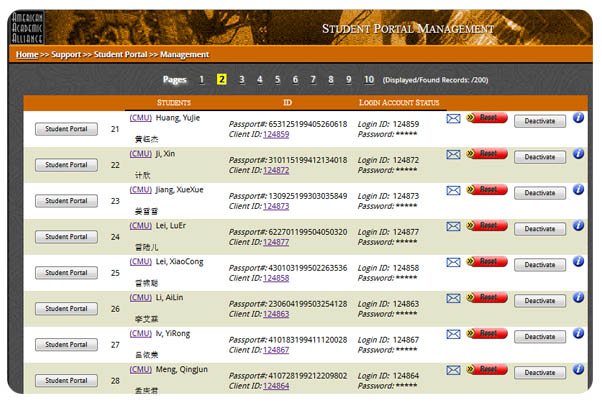Screen dimensions: 602x402
Task: Deactivate account of Huang, YuJie
Action: click(540, 121)
